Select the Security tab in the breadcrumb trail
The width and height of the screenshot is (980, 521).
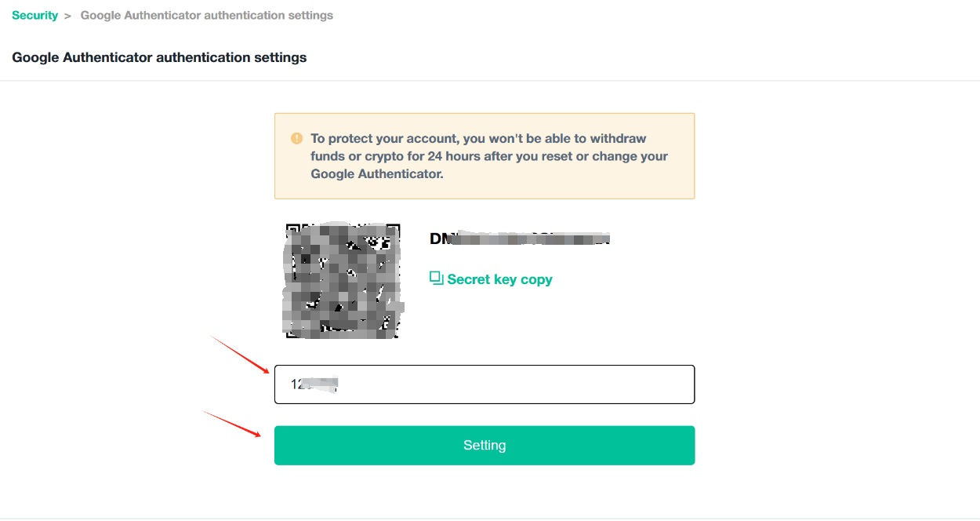click(35, 15)
